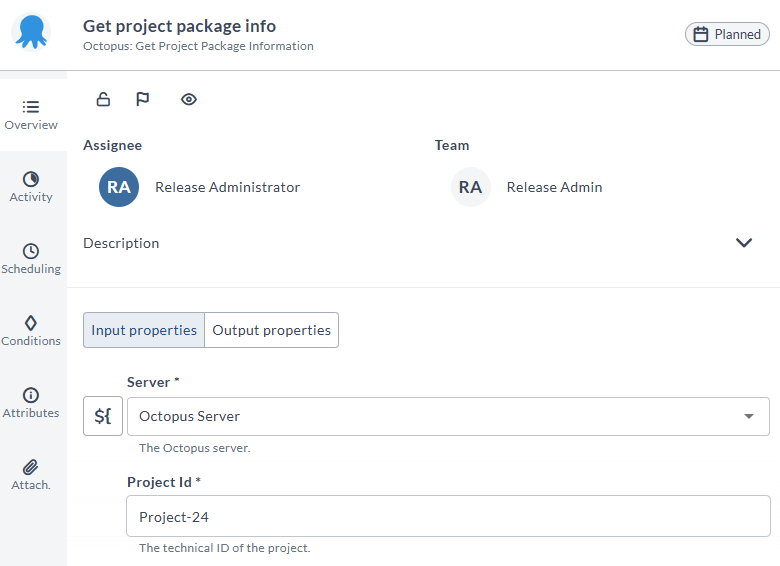Viewport: 780px width, 566px height.
Task: Open the Attributes tab
Action: point(31,403)
